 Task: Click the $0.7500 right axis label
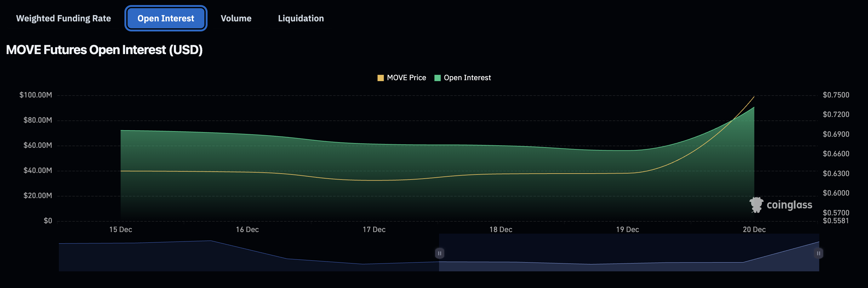[x=836, y=95]
